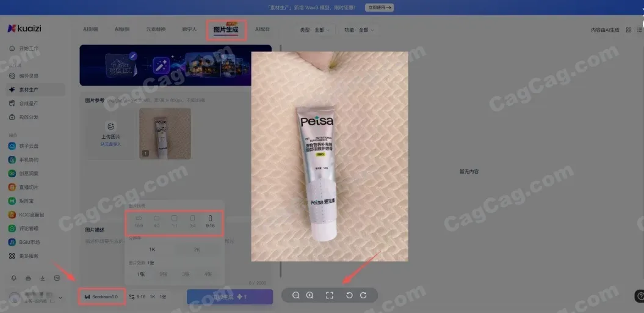Click the image generation promo banner
The image size is (644, 313).
coord(175,65)
